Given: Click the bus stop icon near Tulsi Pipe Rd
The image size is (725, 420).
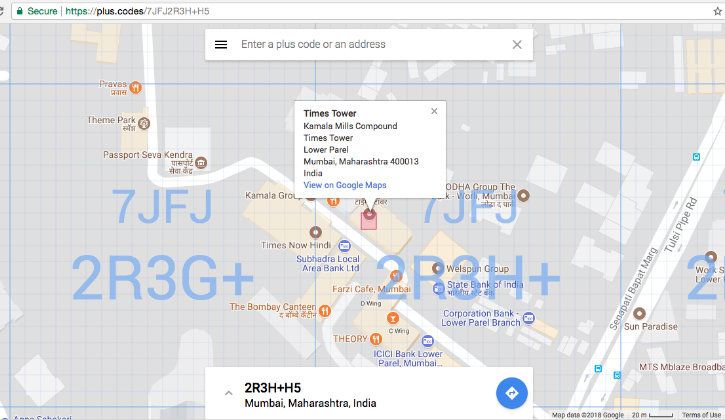Looking at the screenshot, I should [x=696, y=157].
